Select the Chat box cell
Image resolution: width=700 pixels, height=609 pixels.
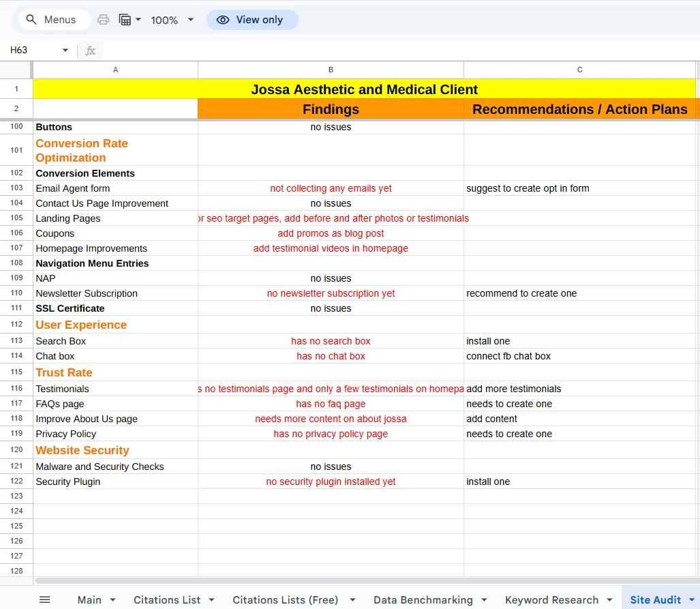[116, 356]
